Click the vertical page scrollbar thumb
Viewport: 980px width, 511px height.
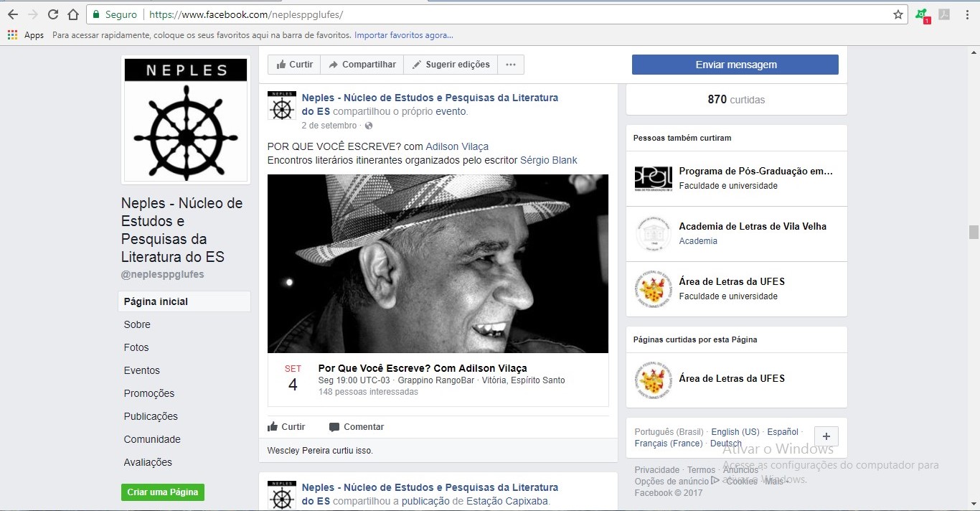pos(974,232)
